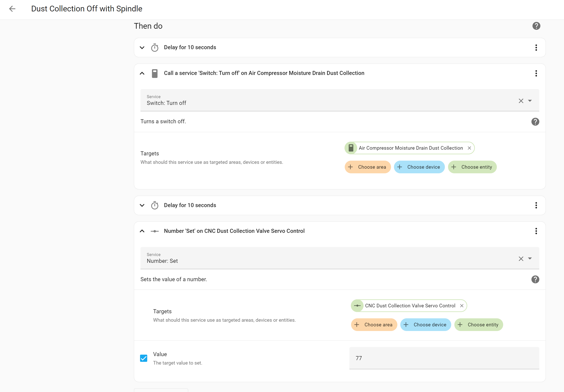Click the Dust Collection Off with Spindle title
The image size is (564, 392).
click(87, 9)
